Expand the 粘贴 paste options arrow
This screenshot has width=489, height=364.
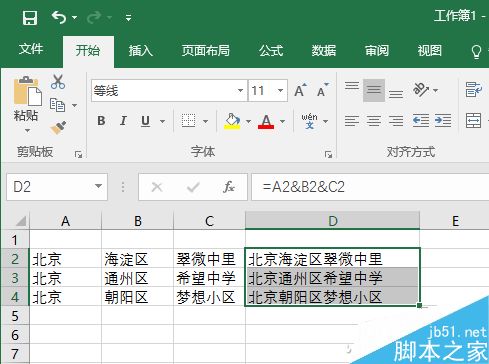tap(27, 130)
